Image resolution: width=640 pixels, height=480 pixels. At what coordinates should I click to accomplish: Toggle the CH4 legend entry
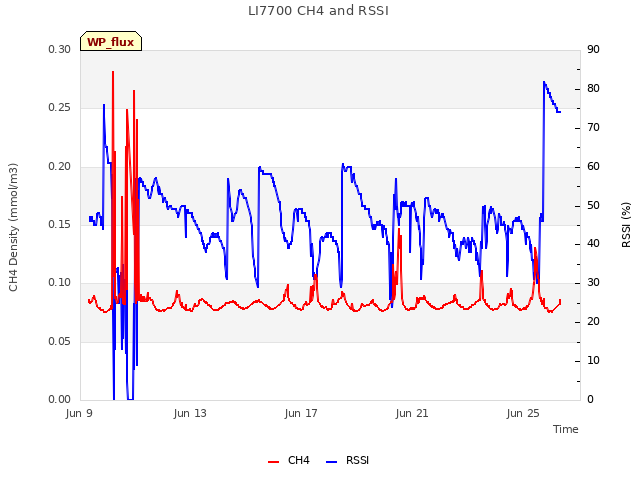(x=288, y=460)
